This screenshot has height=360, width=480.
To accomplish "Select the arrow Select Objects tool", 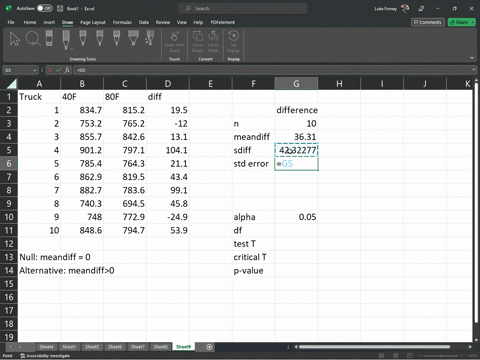I will point(15,39).
